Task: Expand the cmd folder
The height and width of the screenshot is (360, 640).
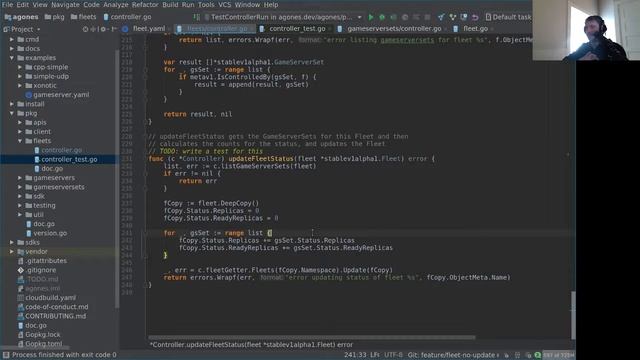Action: [12, 40]
